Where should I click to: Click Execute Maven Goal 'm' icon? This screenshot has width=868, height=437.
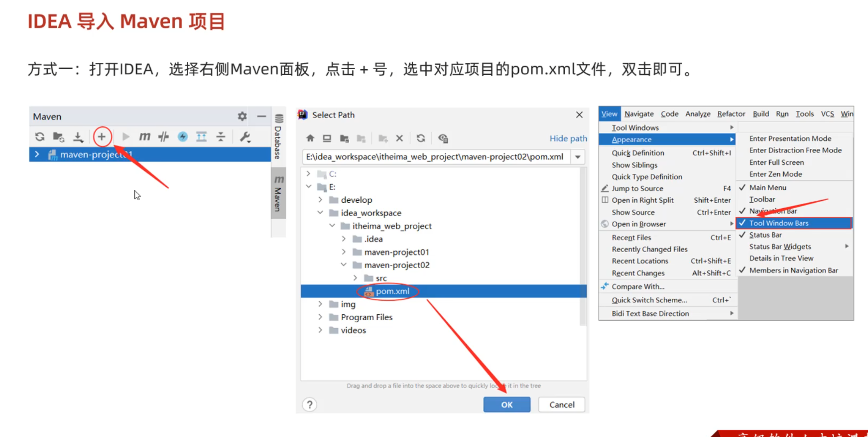point(144,137)
